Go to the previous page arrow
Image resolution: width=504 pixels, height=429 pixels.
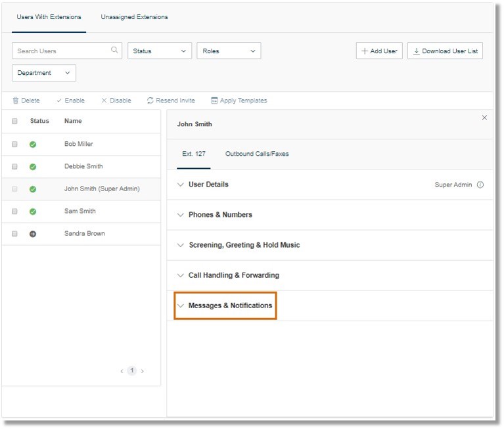122,371
